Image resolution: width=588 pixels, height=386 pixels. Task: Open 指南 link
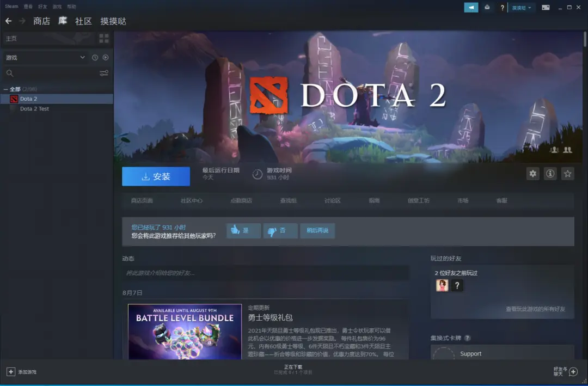coord(374,201)
